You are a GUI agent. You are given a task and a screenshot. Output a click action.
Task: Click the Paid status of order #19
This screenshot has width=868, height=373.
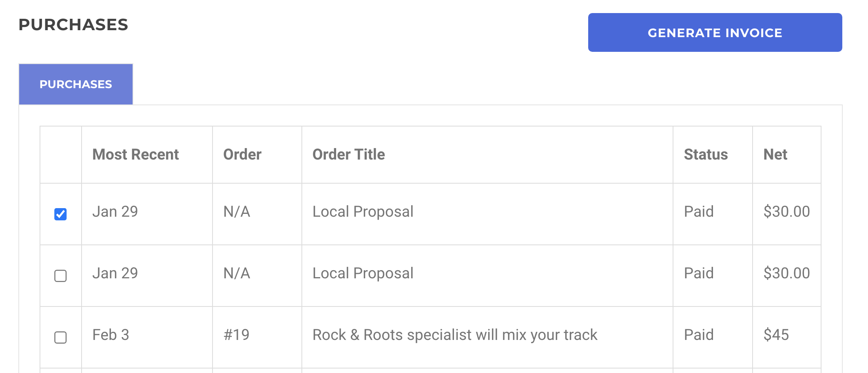point(699,335)
